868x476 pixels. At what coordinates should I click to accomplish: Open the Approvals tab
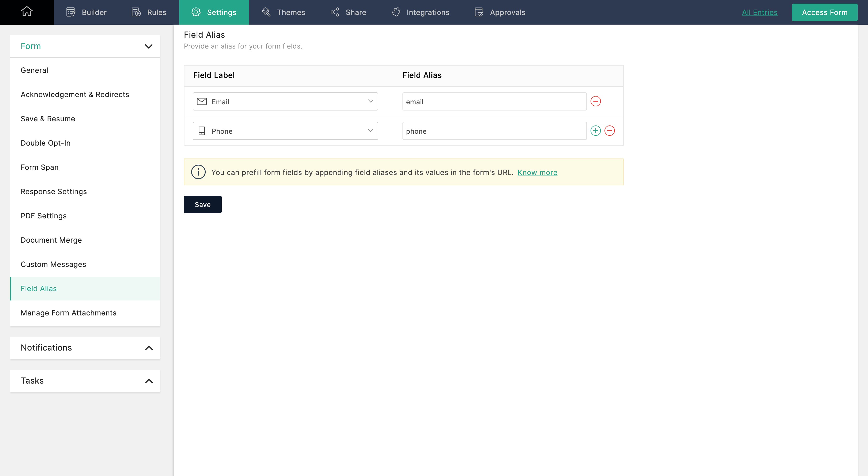pyautogui.click(x=500, y=12)
